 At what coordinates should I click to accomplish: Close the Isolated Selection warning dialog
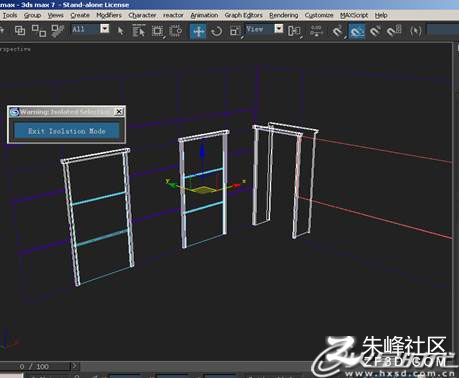pos(119,112)
